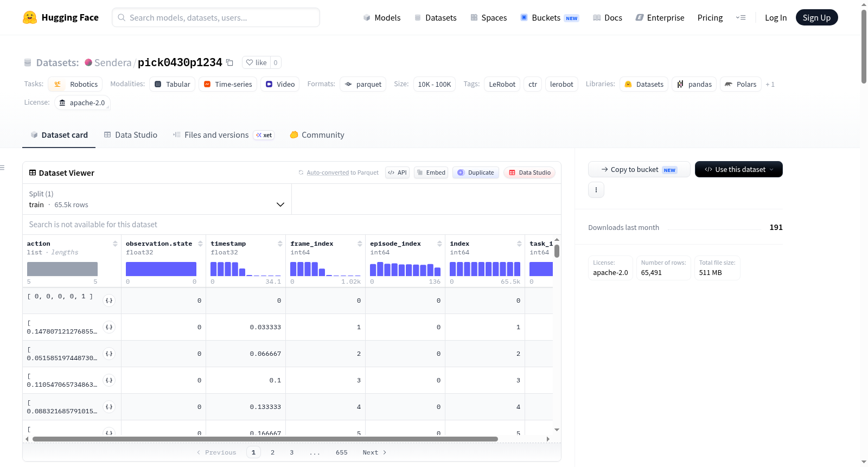Image resolution: width=868 pixels, height=467 pixels.
Task: Click the table vertical scrollbar thumb
Action: [557, 251]
